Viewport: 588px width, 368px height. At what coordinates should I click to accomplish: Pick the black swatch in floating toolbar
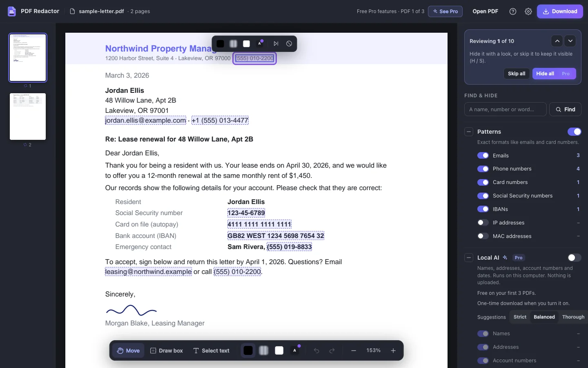pyautogui.click(x=220, y=44)
